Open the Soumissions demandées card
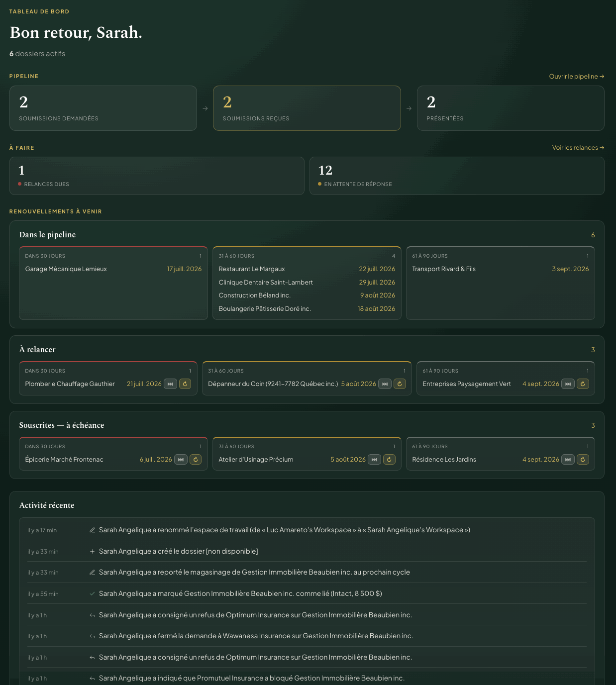Screen dimensions: 616x685 pyautogui.click(x=103, y=108)
